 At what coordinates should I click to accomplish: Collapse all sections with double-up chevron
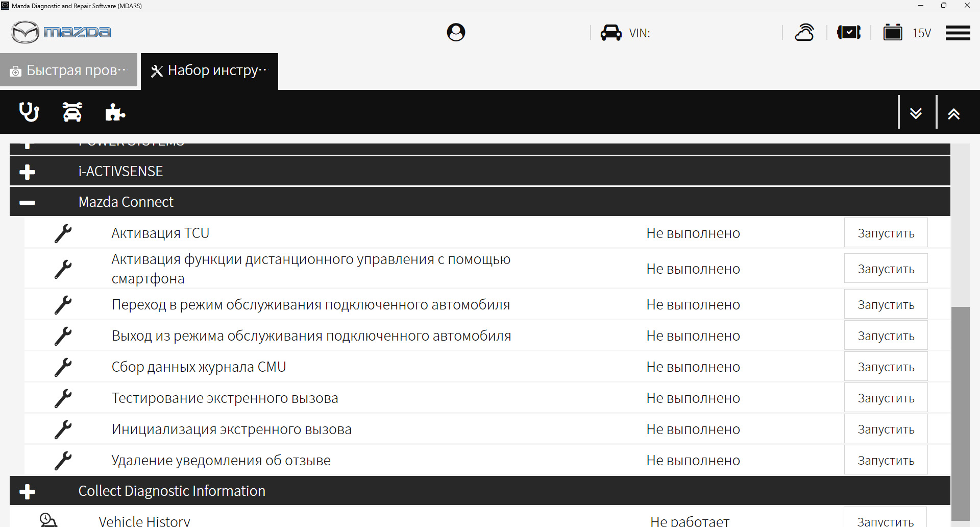(953, 113)
